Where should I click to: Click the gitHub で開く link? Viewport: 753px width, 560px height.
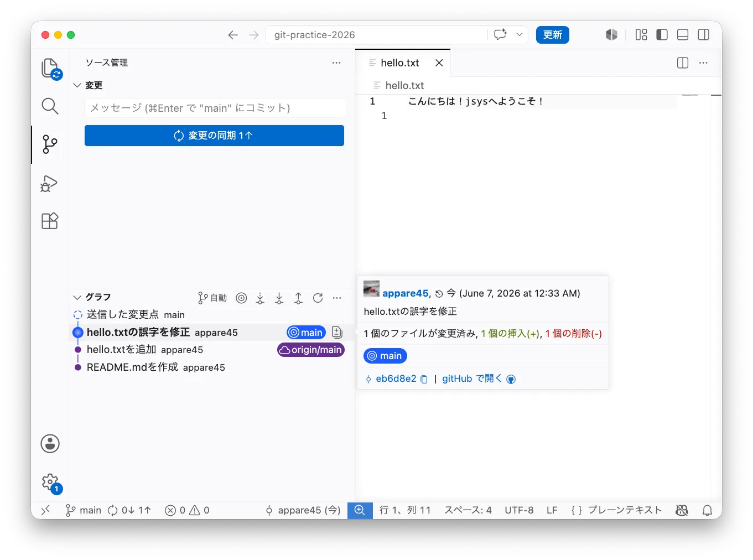(x=479, y=378)
